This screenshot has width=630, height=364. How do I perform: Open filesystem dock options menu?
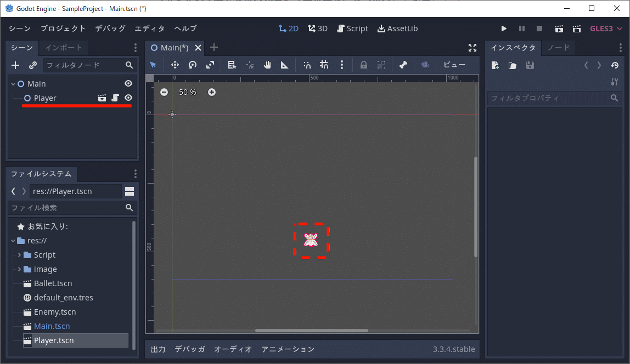point(136,174)
